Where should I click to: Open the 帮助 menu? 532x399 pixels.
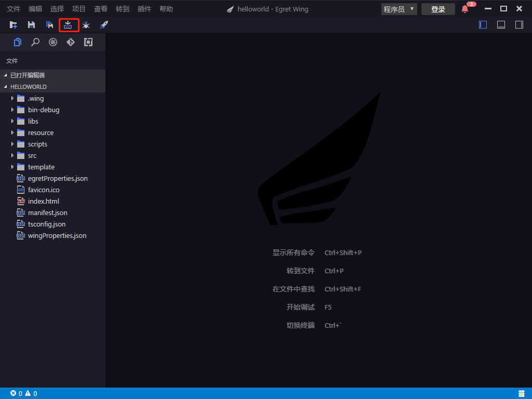(166, 9)
